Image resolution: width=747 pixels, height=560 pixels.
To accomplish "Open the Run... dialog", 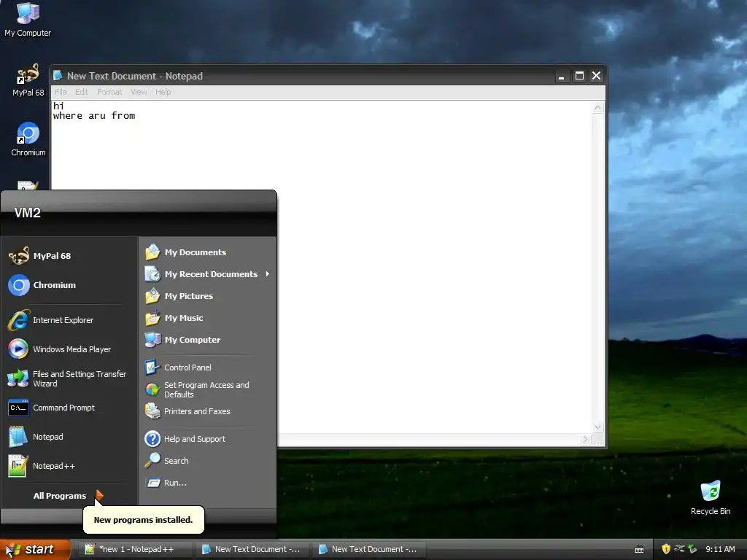I will pos(207,483).
